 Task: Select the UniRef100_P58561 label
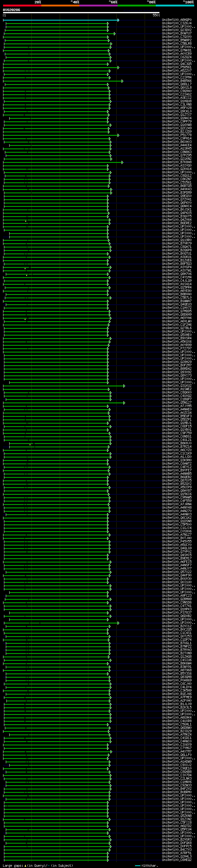point(177,67)
